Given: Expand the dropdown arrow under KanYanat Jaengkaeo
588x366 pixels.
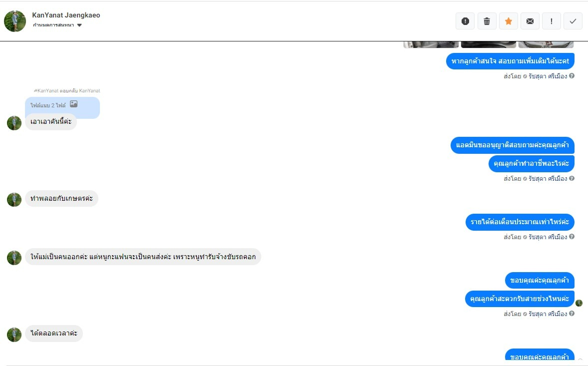Looking at the screenshot, I should click(x=79, y=25).
